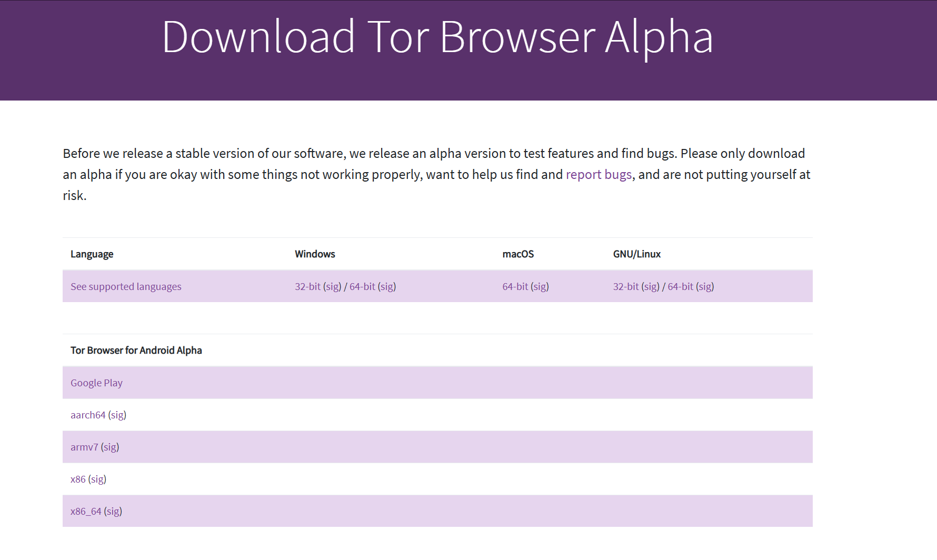Open x86_64 signature link
The image size is (937, 560).
[x=113, y=512]
